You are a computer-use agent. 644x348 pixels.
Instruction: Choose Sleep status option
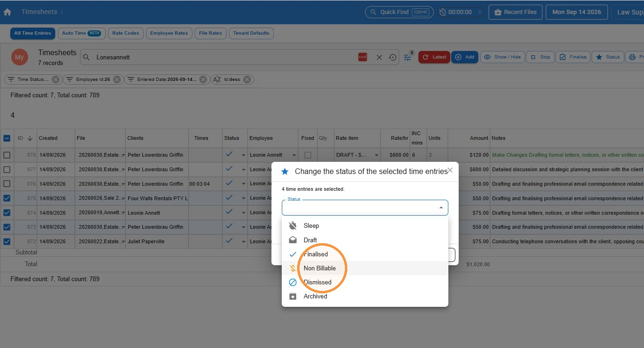[365, 226]
